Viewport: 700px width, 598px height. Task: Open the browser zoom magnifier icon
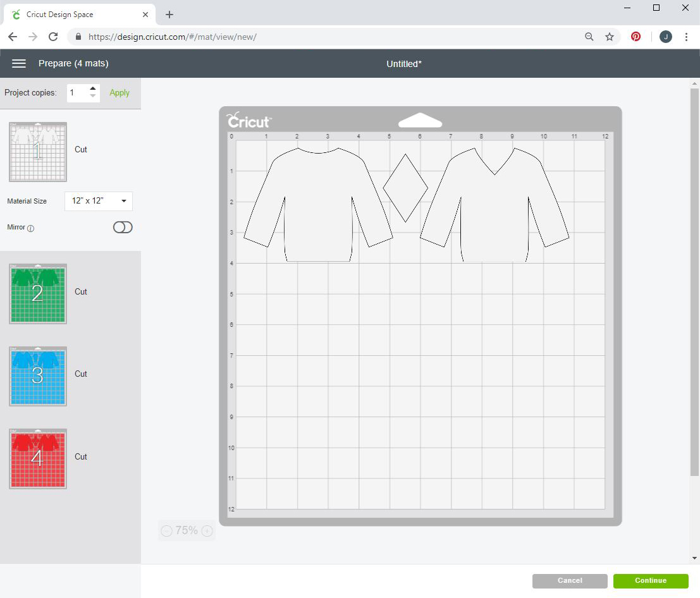point(589,37)
